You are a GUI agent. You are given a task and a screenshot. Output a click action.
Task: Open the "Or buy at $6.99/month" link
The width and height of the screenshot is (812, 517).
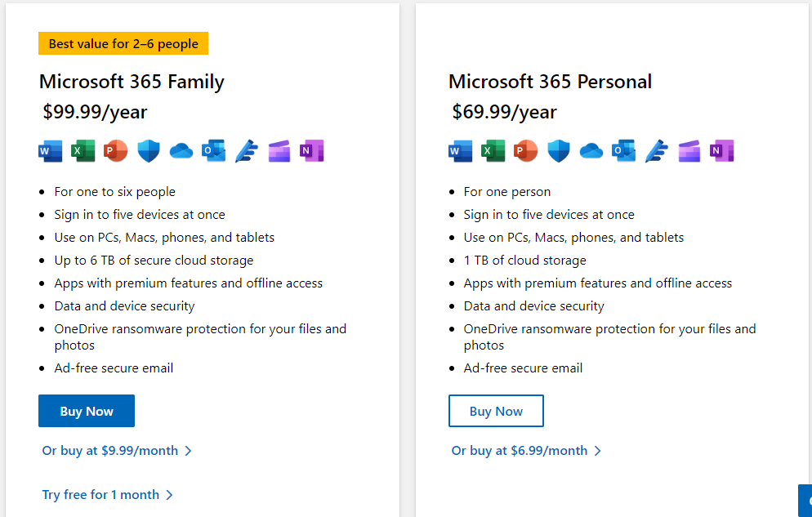click(x=526, y=451)
